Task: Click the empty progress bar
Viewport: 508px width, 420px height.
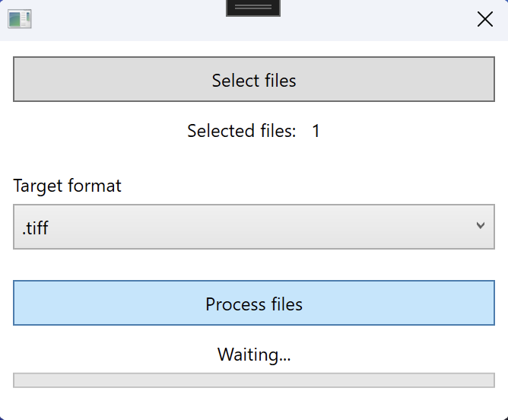Action: tap(254, 380)
